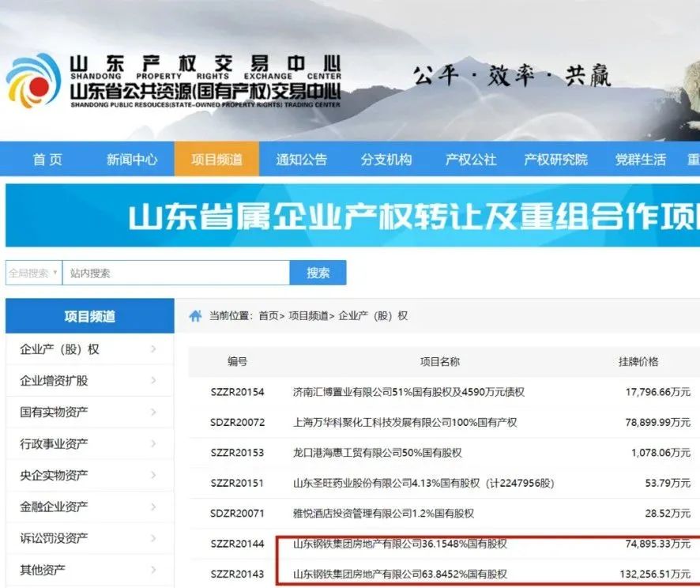This screenshot has height=588, width=700.
Task: Click listing price 53.79万元
Action: (x=668, y=483)
